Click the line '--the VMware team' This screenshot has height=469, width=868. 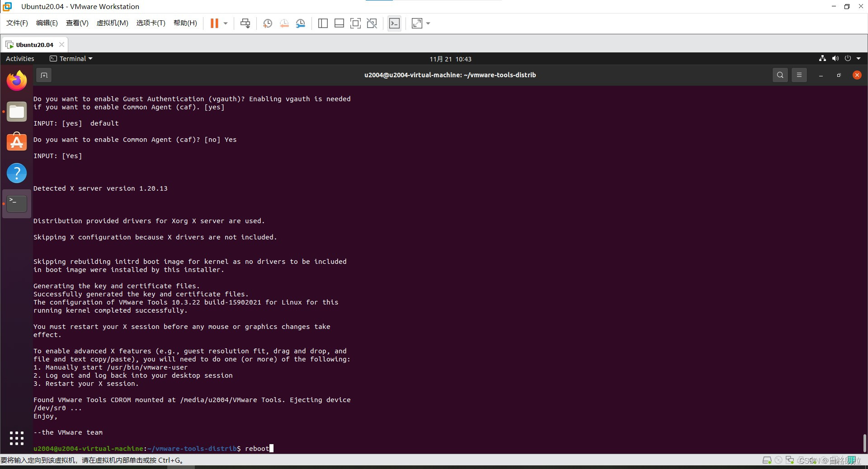(x=68, y=432)
